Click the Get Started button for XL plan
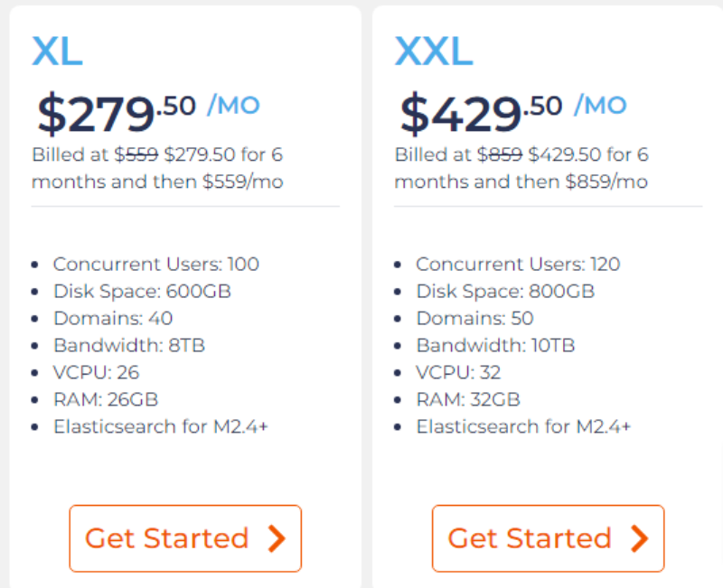Screen dimensions: 723x588 pos(184,538)
